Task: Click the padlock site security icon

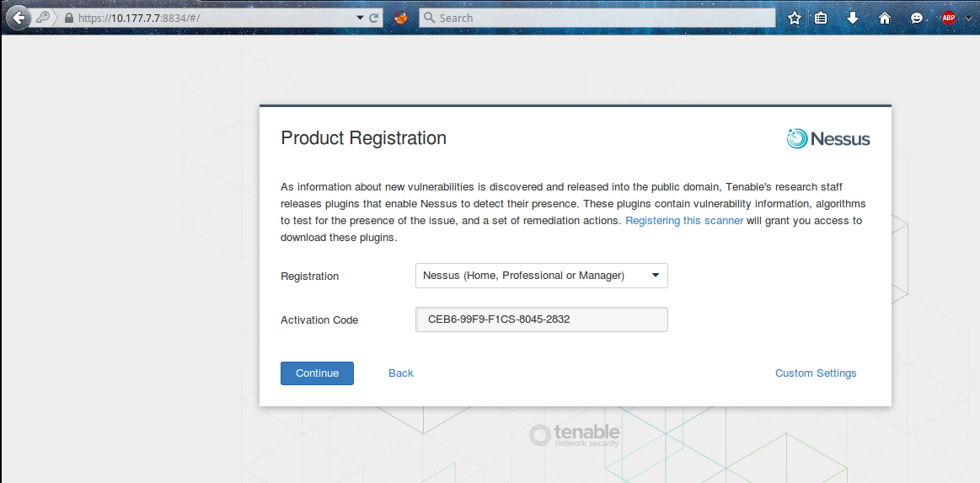Action: 69,18
